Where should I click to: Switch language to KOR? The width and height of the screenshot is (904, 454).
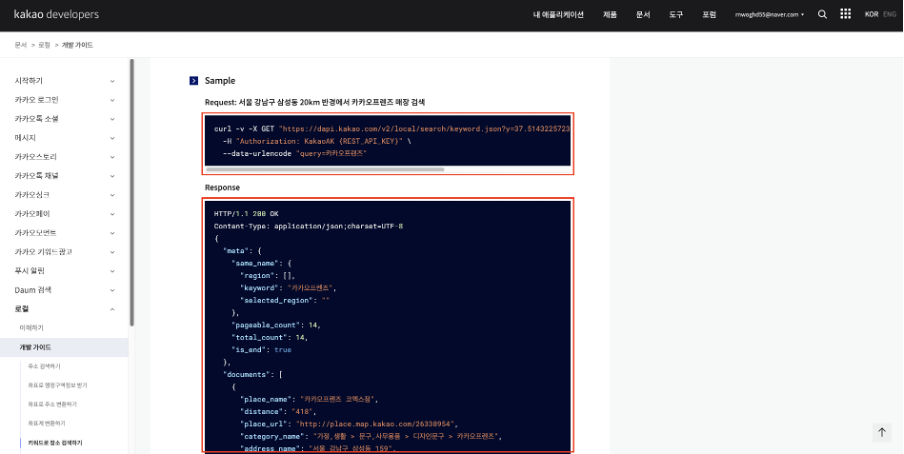(871, 14)
